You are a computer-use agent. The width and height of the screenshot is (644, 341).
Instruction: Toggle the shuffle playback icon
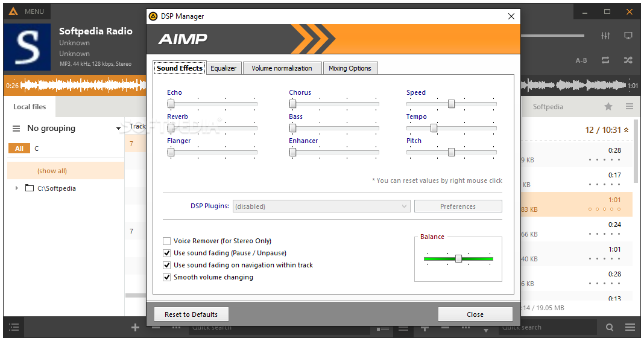(628, 60)
